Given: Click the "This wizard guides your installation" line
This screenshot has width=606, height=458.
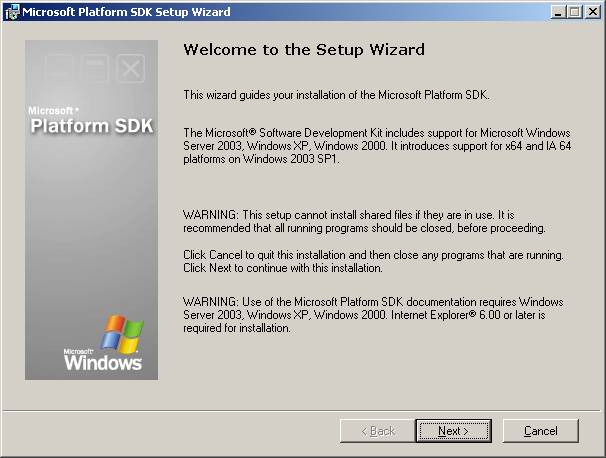Looking at the screenshot, I should click(x=350, y=94).
